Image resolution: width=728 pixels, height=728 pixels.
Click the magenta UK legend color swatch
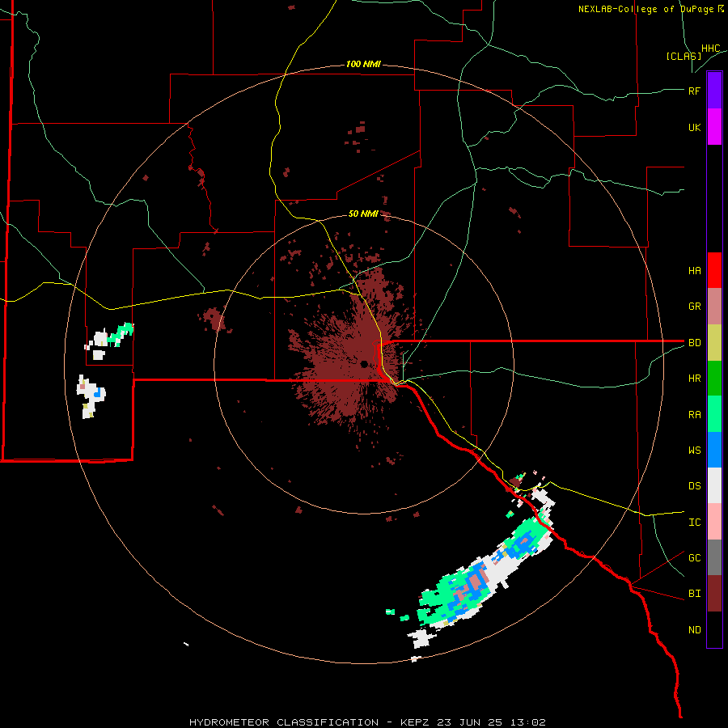714,127
